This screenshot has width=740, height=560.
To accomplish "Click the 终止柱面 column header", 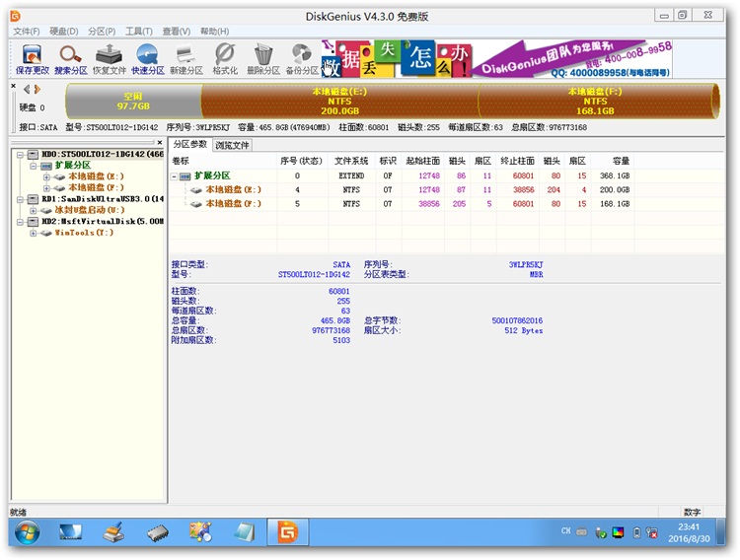I will pos(517,161).
